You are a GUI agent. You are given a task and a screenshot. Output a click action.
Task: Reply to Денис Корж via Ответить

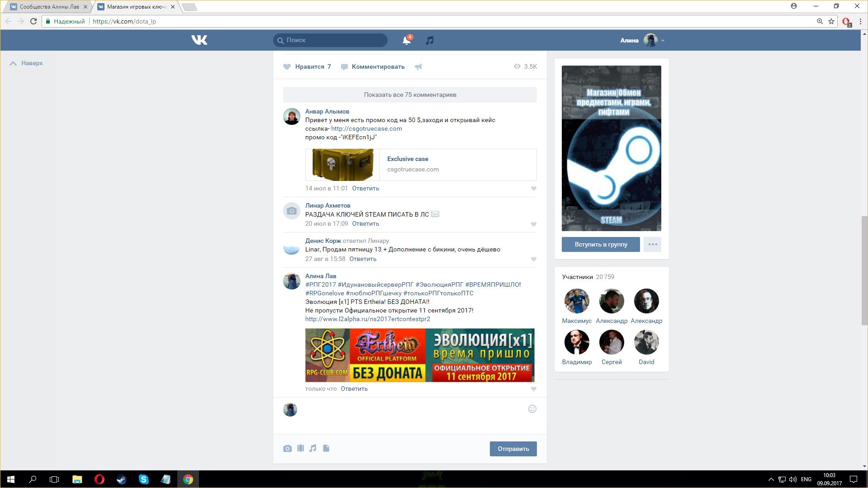pyautogui.click(x=363, y=259)
